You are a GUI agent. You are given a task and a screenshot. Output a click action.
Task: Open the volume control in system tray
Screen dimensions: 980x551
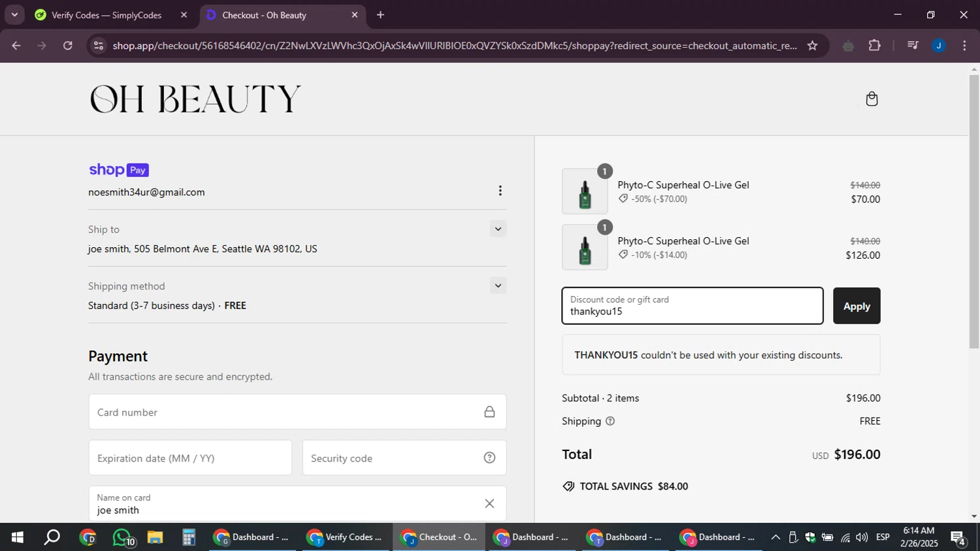pyautogui.click(x=862, y=537)
